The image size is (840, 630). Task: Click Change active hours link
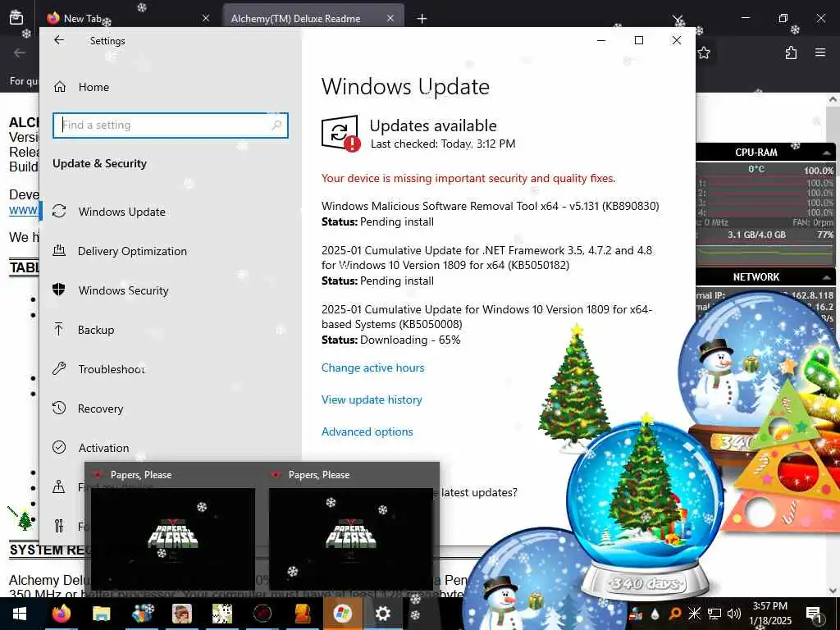373,367
